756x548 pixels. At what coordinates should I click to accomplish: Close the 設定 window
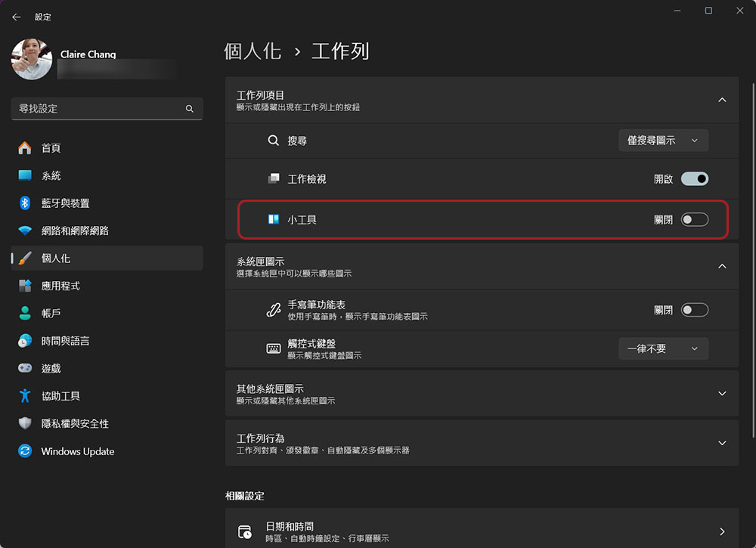[739, 11]
